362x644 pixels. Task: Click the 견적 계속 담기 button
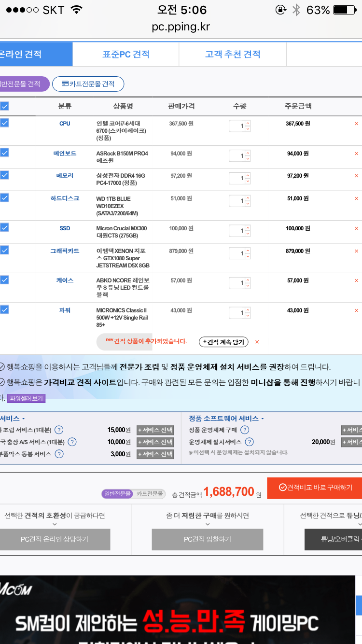click(x=223, y=342)
